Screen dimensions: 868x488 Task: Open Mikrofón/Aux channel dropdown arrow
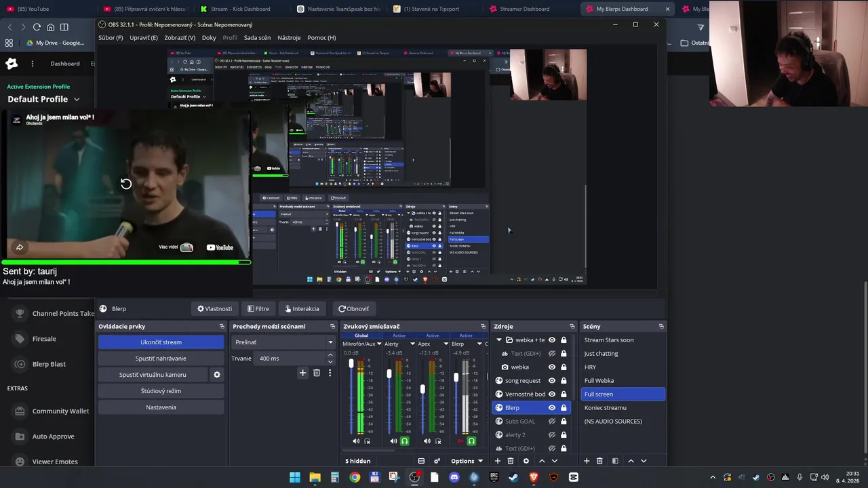(x=379, y=344)
